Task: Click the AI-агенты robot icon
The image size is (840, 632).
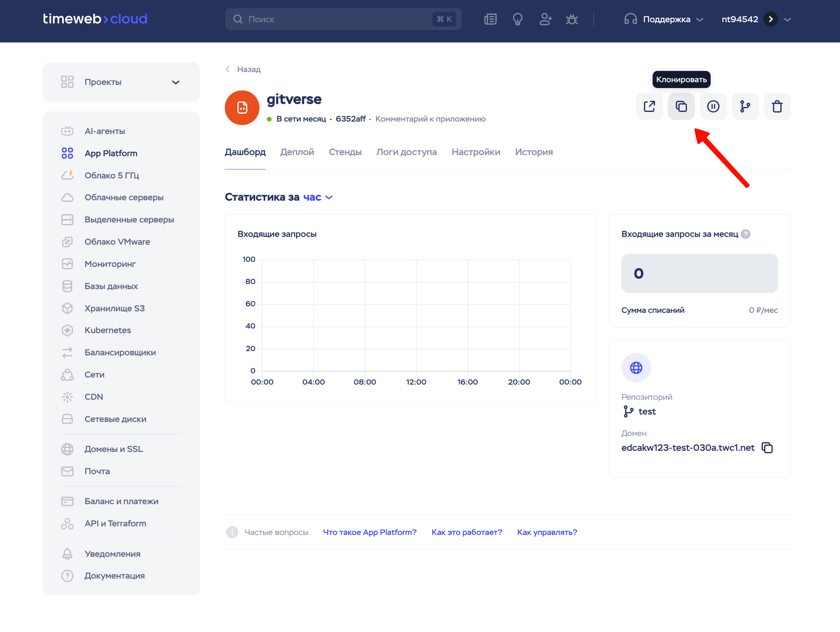Action: point(67,131)
